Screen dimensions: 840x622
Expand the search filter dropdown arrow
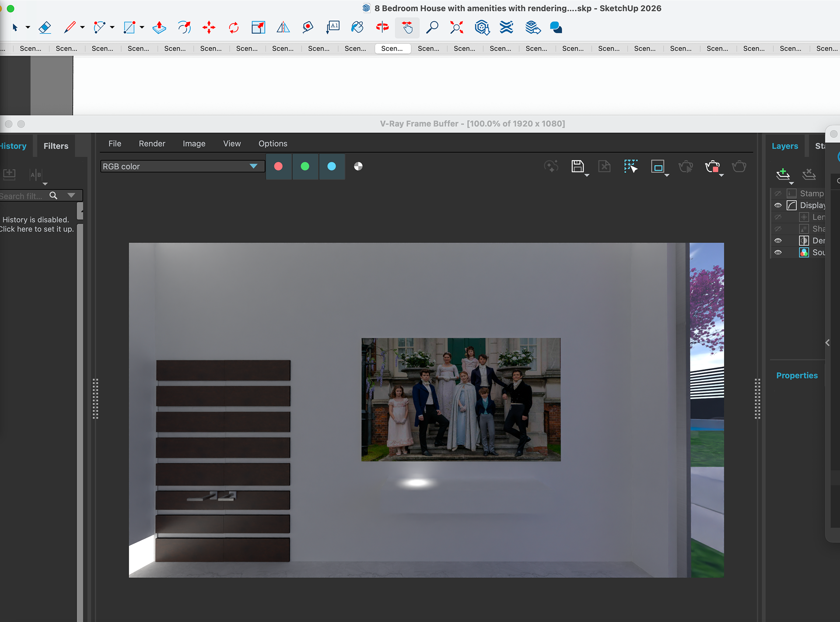(x=71, y=195)
